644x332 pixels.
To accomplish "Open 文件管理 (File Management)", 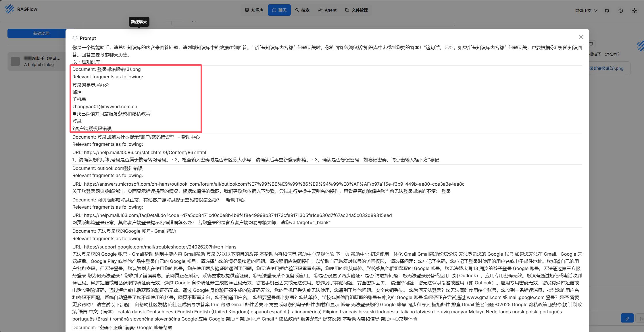I will click(356, 10).
